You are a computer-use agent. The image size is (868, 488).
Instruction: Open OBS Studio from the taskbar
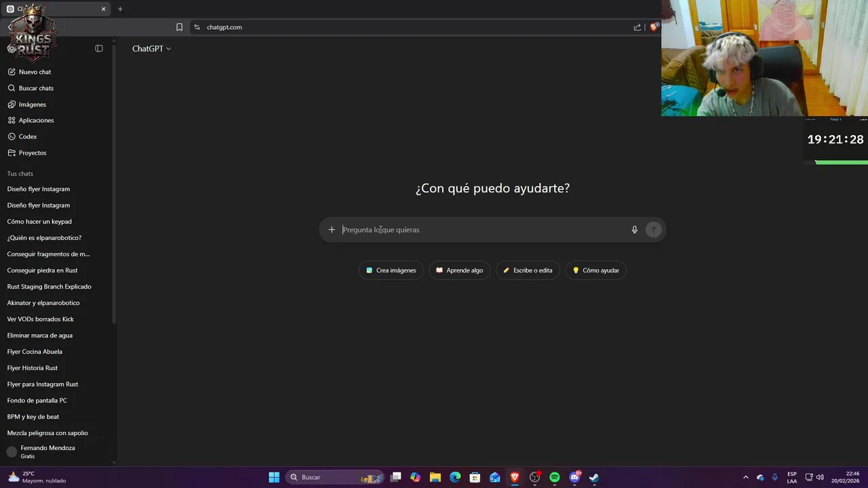coord(535,477)
